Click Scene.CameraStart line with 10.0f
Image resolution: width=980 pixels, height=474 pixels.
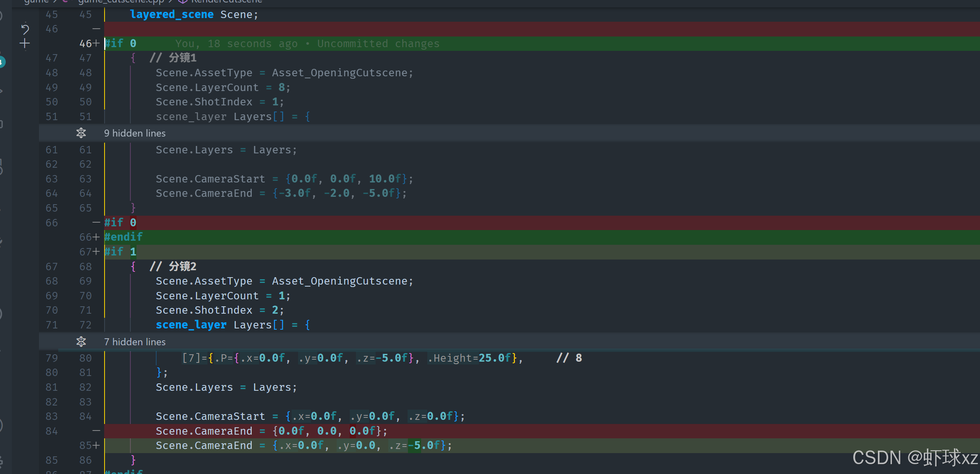pos(284,179)
